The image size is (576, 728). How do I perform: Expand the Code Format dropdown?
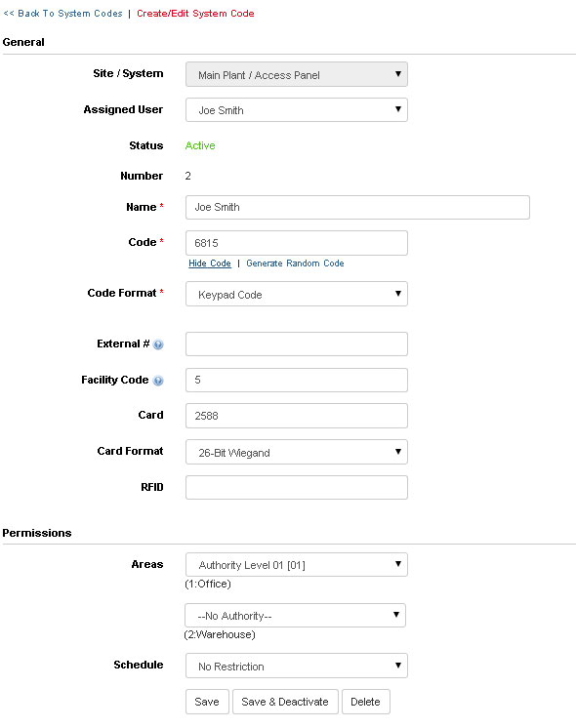click(x=297, y=294)
